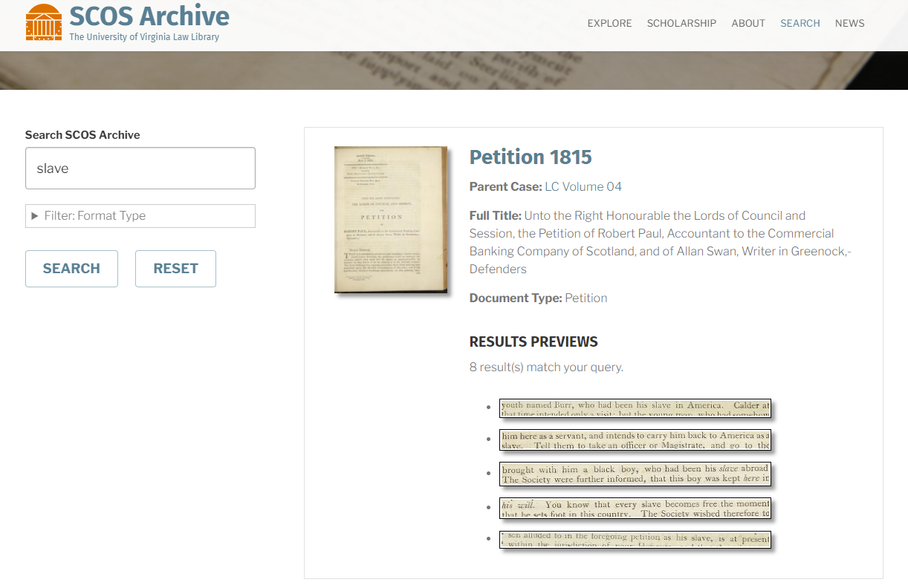This screenshot has width=908, height=588.
Task: Open the About page in navigation
Action: 748,23
